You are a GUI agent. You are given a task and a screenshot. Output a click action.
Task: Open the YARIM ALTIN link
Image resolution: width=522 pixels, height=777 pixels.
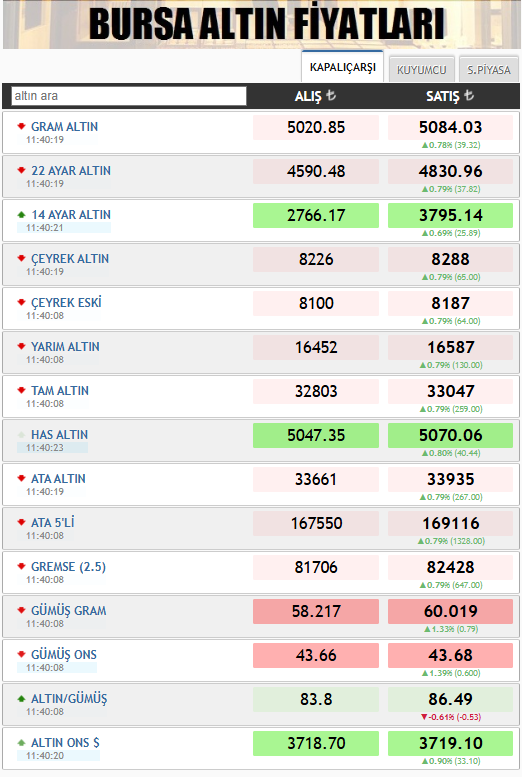point(65,346)
